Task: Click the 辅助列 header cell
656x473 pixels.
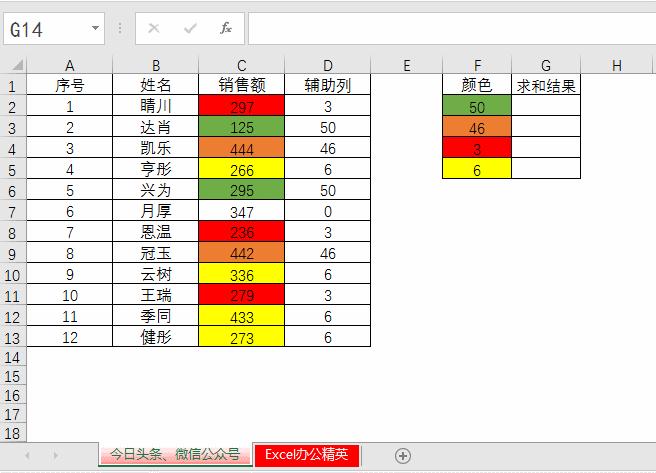Action: (328, 85)
